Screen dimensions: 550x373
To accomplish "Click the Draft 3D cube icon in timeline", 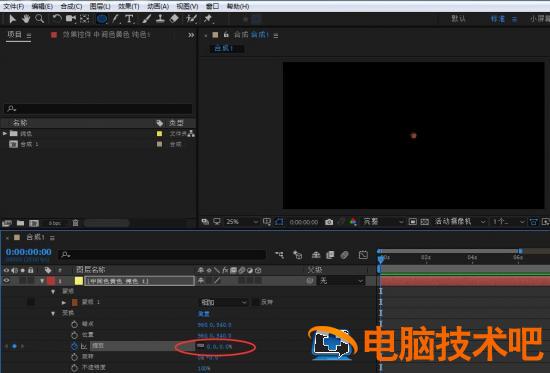I will pyautogui.click(x=297, y=255).
